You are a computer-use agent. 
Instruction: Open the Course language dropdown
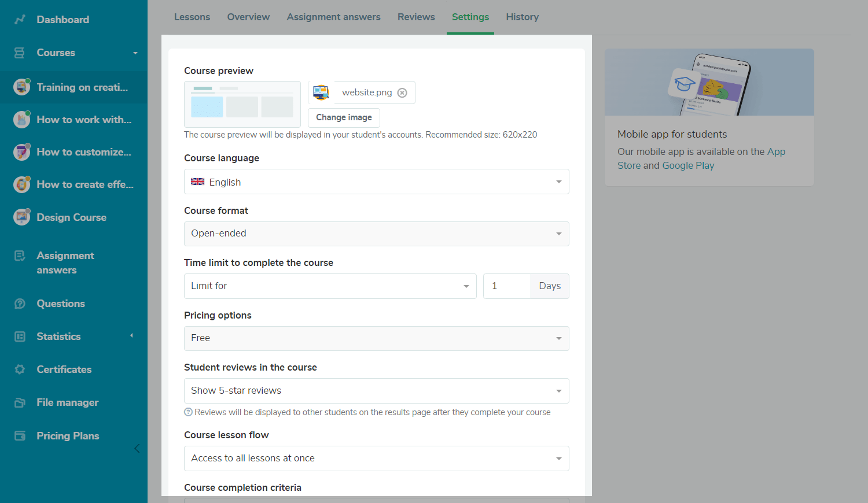pyautogui.click(x=377, y=182)
